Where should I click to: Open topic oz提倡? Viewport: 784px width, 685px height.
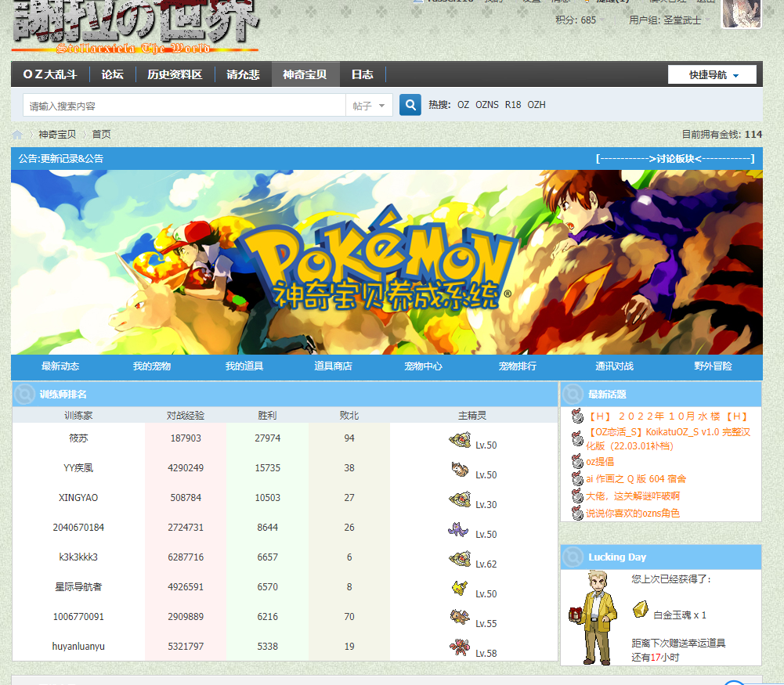600,462
